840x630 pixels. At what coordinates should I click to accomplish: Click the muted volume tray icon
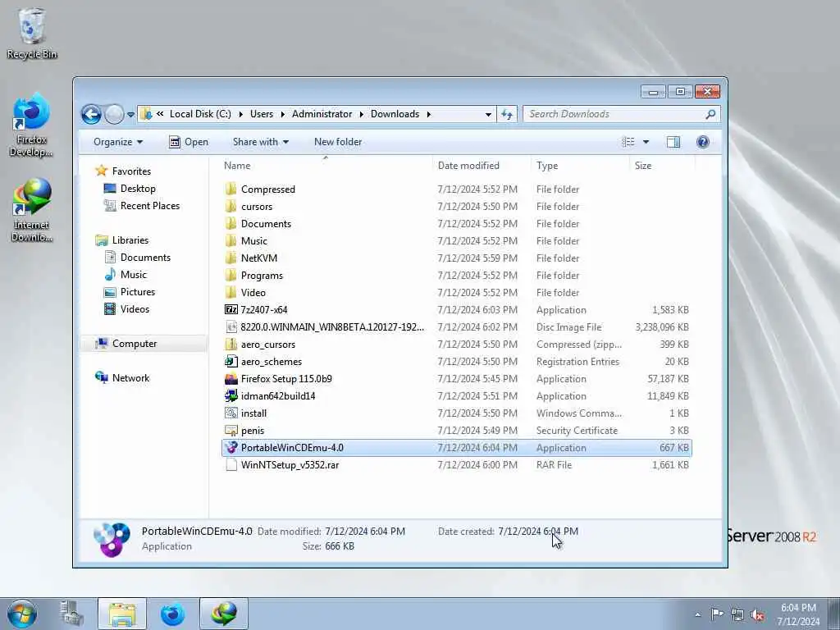click(x=757, y=615)
